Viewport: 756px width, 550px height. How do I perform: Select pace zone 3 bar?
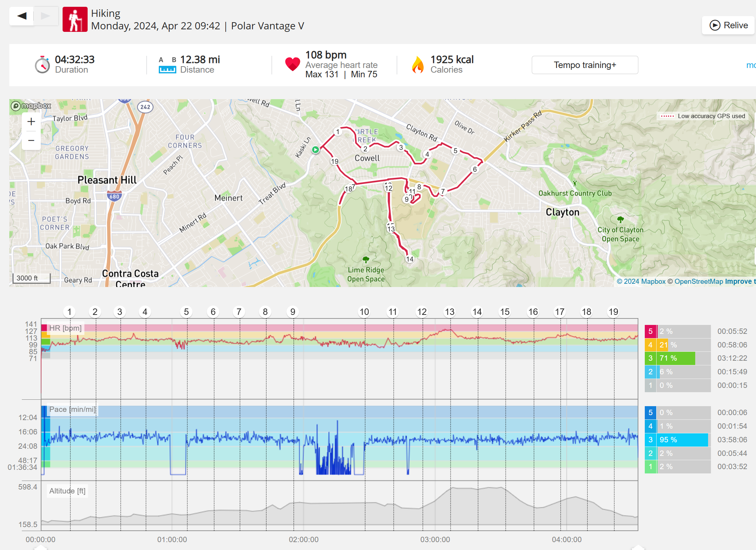point(677,440)
